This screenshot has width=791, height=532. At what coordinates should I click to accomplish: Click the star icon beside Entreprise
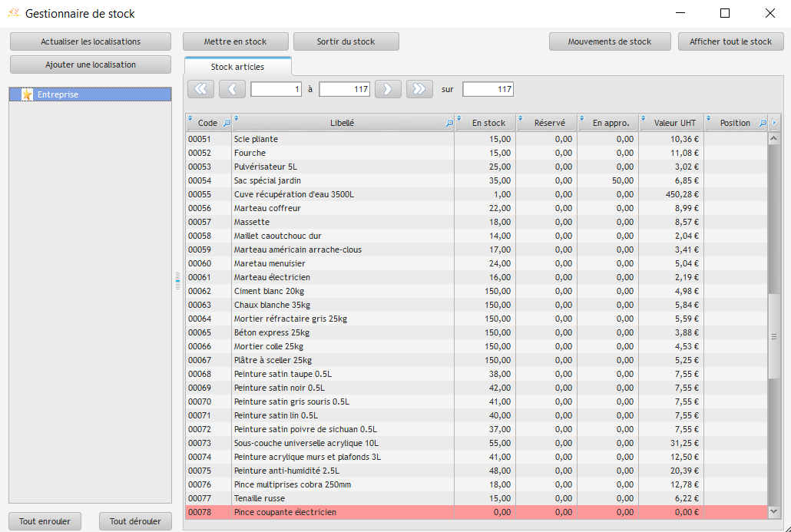(28, 95)
